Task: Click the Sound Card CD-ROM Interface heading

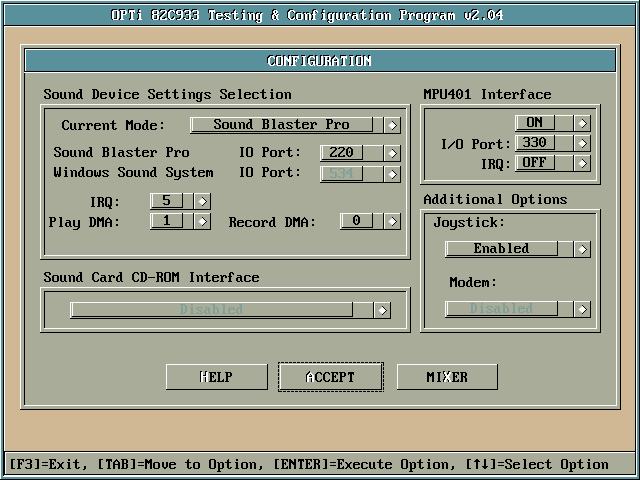Action: coord(151,278)
